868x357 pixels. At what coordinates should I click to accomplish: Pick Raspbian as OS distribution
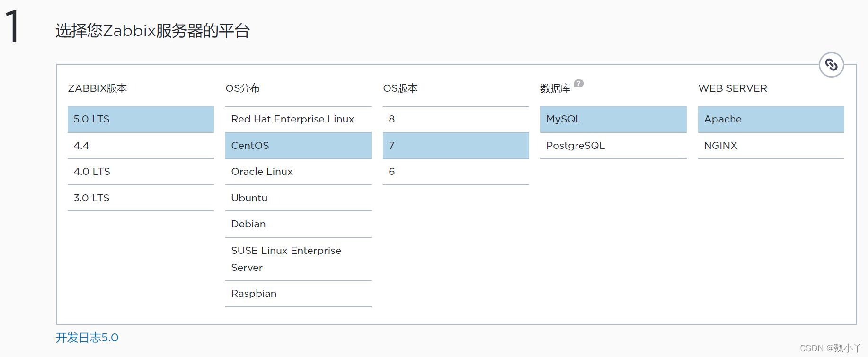pyautogui.click(x=298, y=294)
